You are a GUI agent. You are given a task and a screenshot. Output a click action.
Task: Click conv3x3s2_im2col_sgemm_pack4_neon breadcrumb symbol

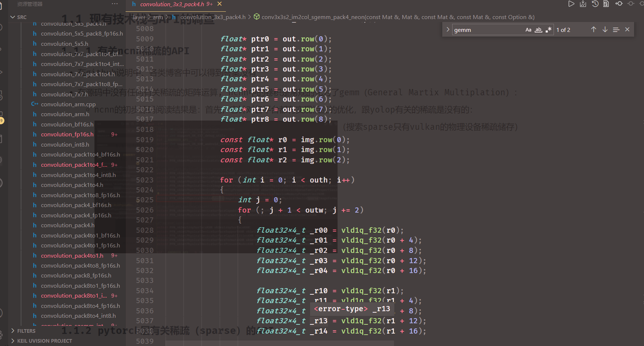[398, 17]
